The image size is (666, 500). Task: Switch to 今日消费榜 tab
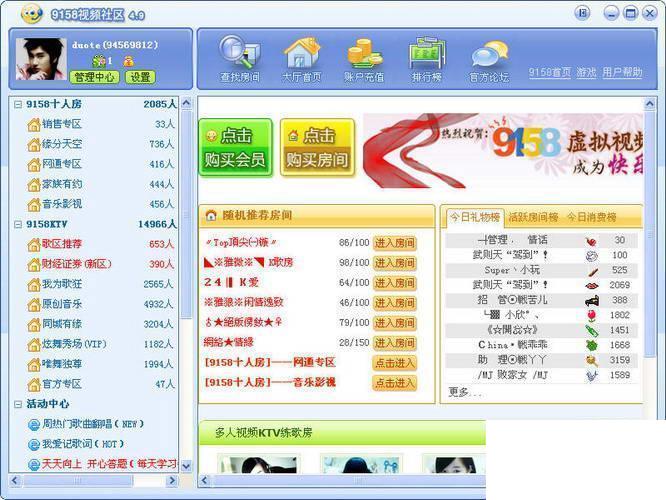(x=592, y=218)
